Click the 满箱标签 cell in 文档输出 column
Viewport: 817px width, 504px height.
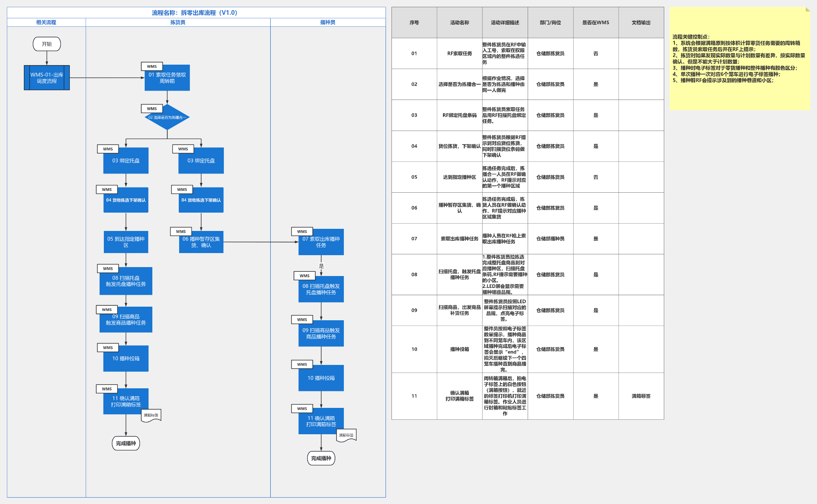641,396
